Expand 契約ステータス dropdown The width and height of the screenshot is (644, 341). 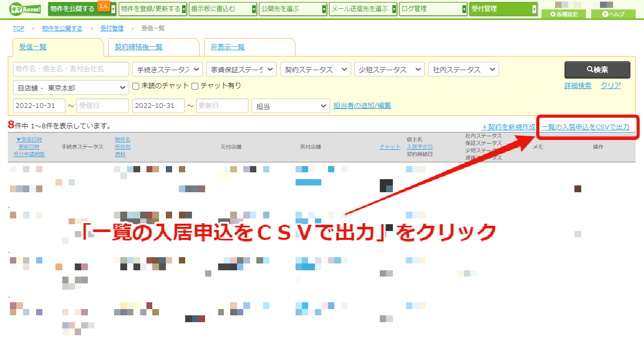[315, 70]
